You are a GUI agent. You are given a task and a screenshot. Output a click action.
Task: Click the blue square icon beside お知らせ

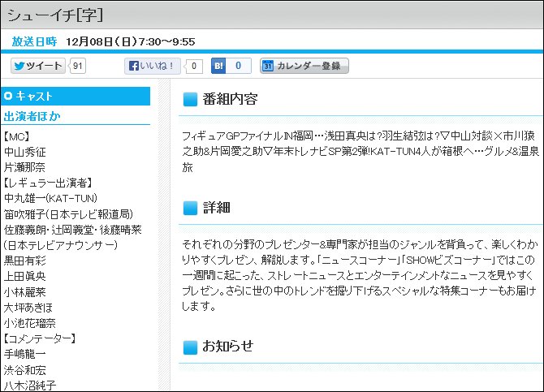190,347
